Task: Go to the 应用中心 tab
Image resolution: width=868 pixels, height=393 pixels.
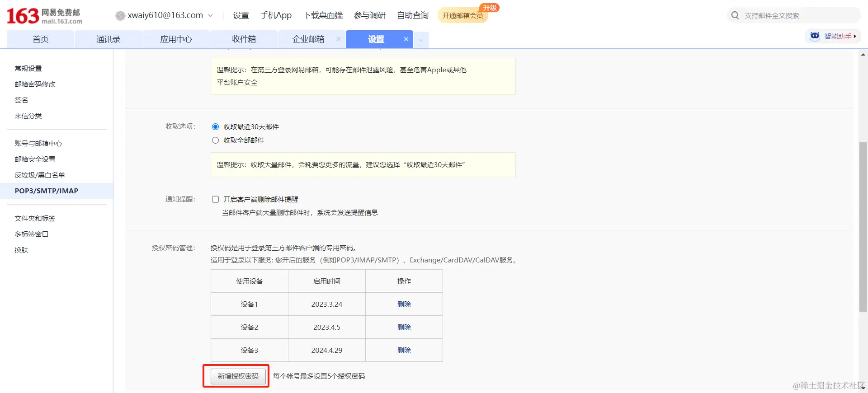Action: (x=176, y=39)
